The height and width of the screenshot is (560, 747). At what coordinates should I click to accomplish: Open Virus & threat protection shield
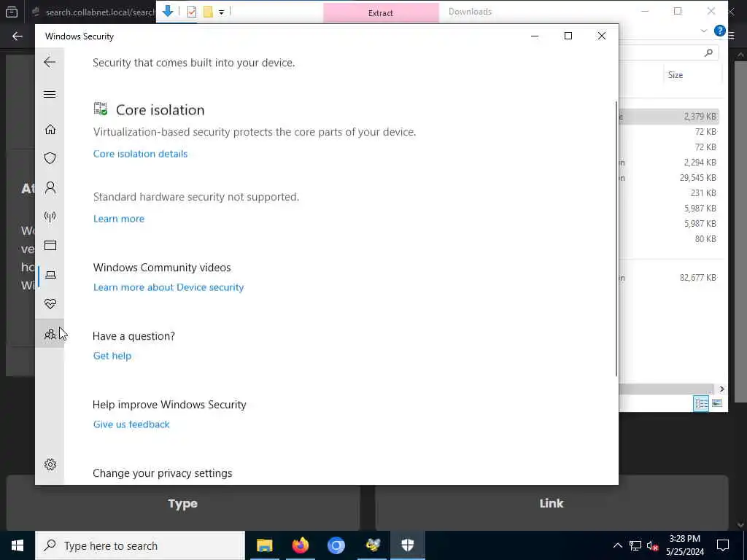(x=50, y=158)
